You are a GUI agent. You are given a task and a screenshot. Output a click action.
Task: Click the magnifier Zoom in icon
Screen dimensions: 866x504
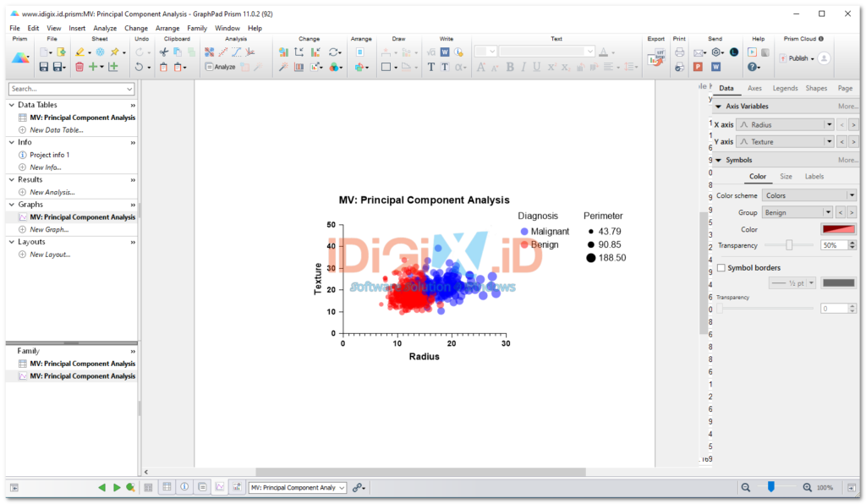(x=807, y=487)
